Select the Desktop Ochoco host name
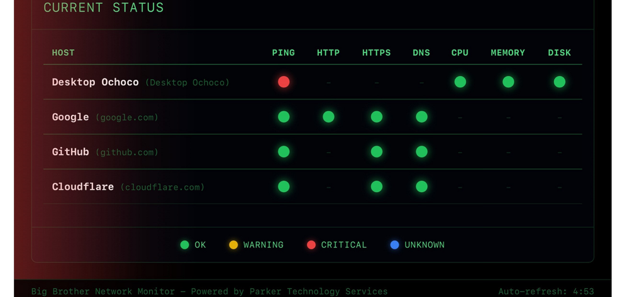Screen dimensions: 644x297 click(x=96, y=82)
